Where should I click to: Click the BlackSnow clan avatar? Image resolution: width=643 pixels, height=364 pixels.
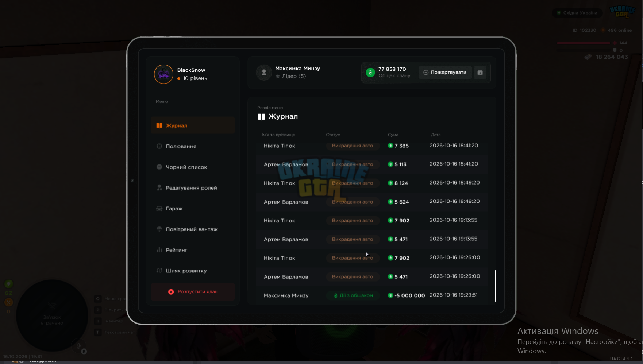click(x=163, y=74)
